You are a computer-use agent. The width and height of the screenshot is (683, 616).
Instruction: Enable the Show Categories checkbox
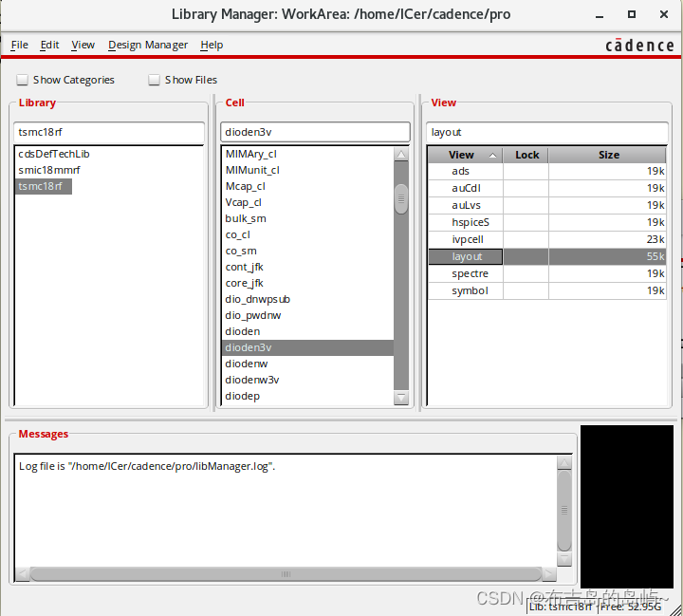click(22, 81)
